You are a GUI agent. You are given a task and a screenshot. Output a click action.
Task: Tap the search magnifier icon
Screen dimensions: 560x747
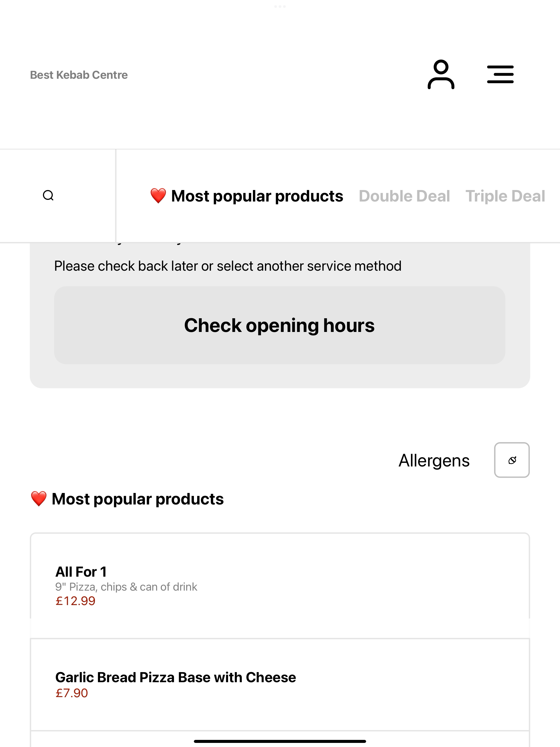coord(48,195)
